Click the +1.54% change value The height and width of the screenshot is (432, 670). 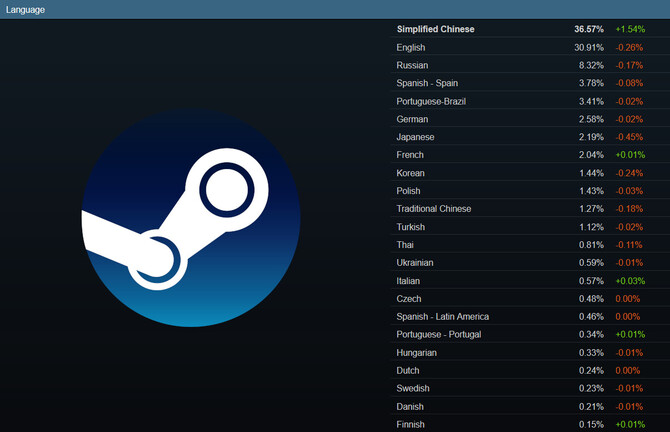pos(630,29)
